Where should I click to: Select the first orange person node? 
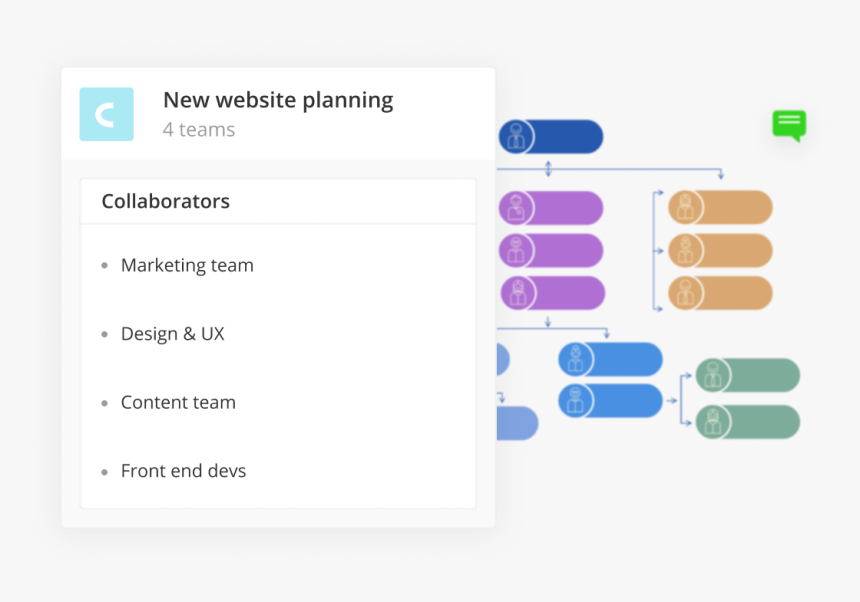[x=720, y=207]
